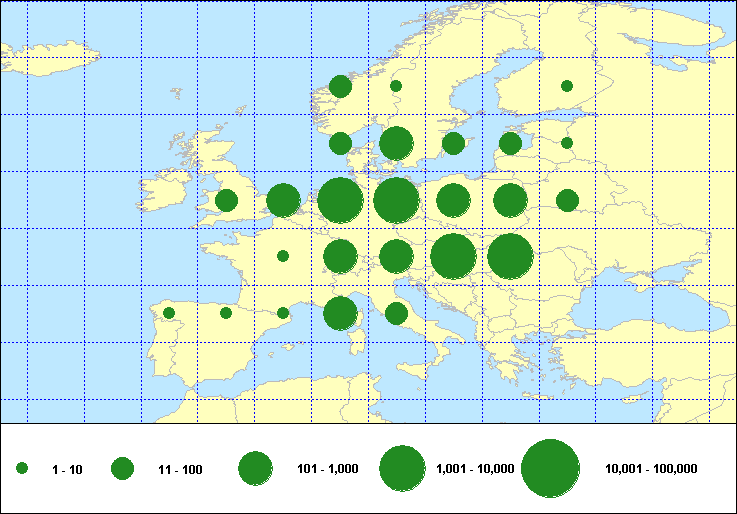Select the huge circle over Romania
This screenshot has height=514, width=737.
click(510, 256)
